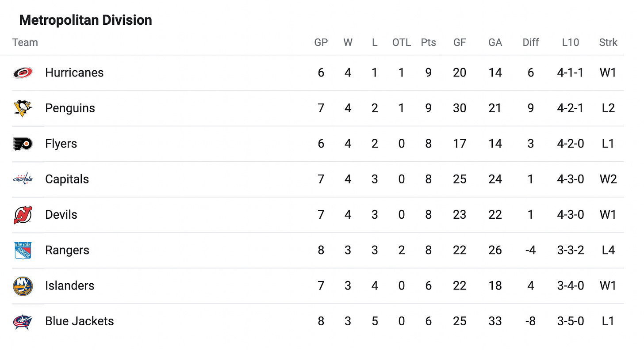This screenshot has height=350, width=644.
Task: Click the Pts column header
Action: 428,42
